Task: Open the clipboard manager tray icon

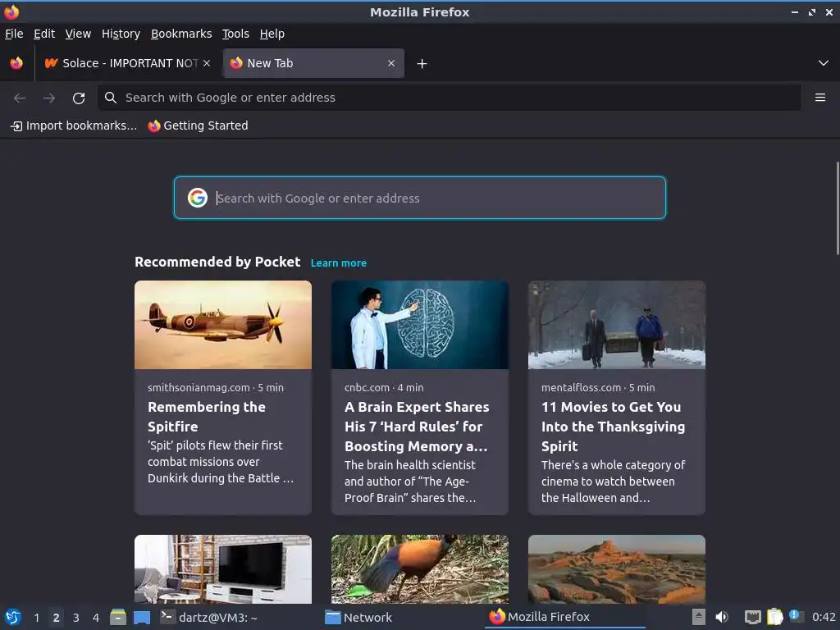Action: point(775,617)
